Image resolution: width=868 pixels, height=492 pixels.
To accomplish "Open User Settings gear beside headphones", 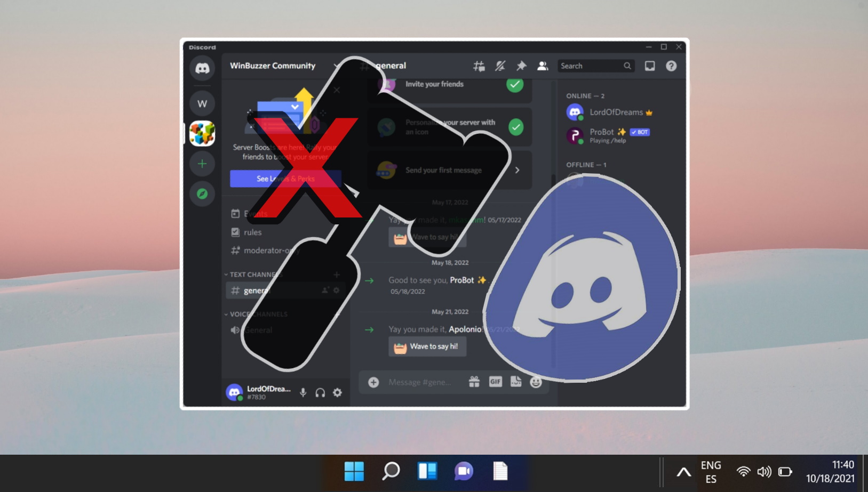I will click(338, 393).
